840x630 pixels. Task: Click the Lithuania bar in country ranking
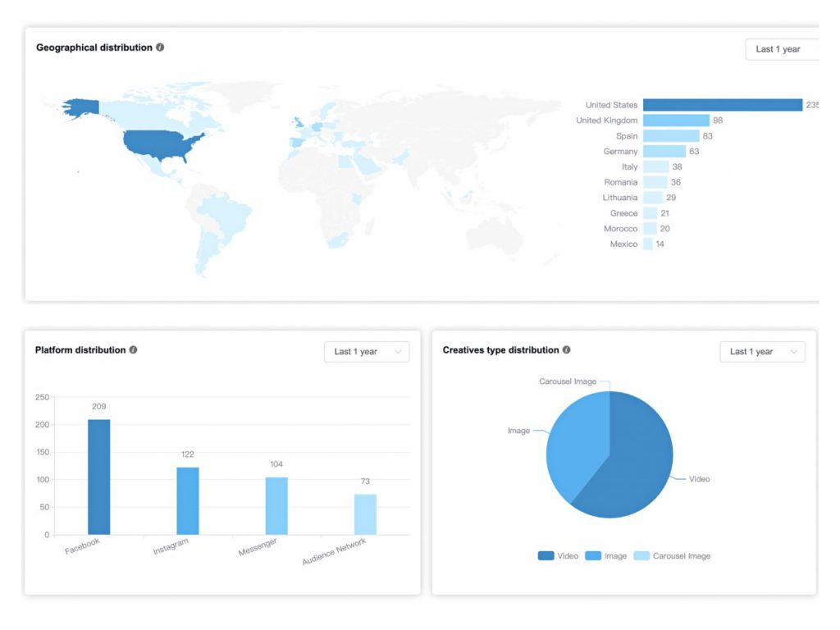tap(652, 198)
